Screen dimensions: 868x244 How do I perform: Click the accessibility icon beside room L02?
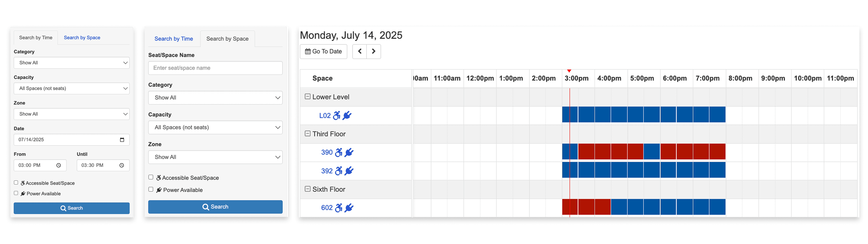point(336,116)
